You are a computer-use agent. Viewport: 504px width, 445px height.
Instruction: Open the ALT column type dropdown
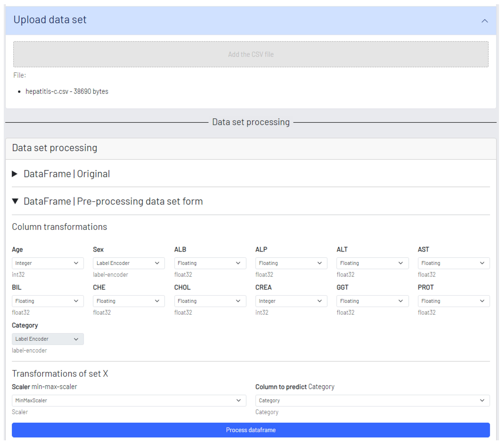point(372,263)
